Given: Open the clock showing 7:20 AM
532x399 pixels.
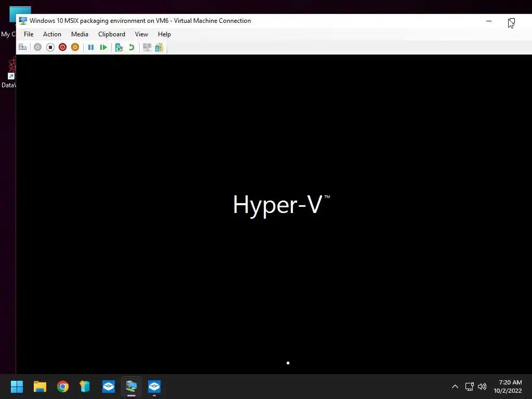Looking at the screenshot, I should [508, 387].
